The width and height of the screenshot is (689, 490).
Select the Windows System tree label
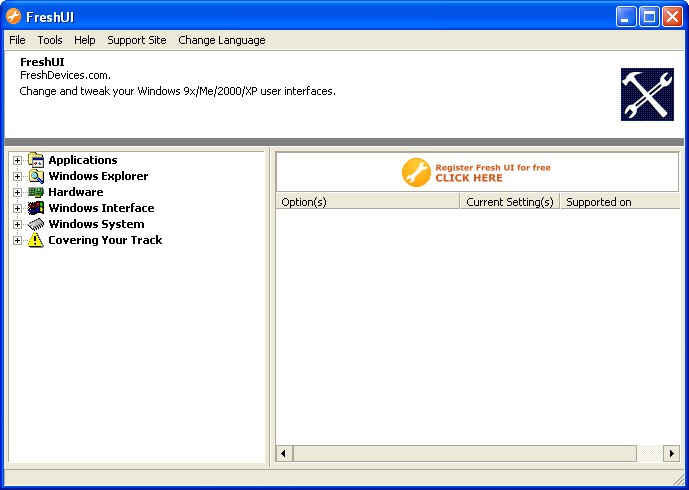[96, 224]
